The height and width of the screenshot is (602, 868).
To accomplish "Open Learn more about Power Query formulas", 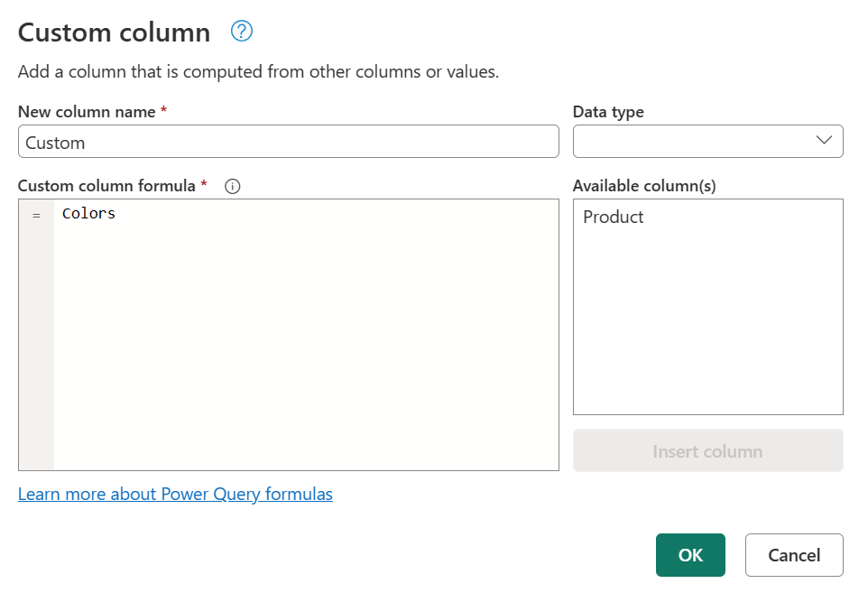I will click(175, 494).
